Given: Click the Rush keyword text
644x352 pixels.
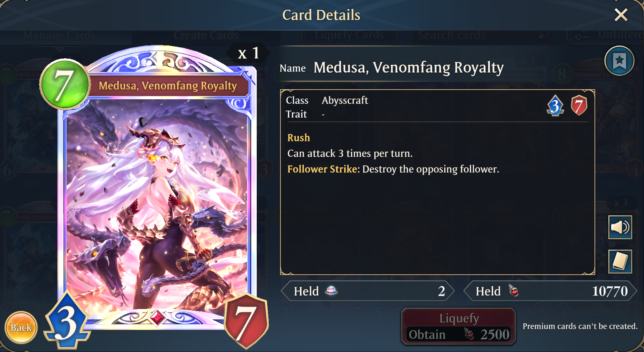Looking at the screenshot, I should point(298,138).
